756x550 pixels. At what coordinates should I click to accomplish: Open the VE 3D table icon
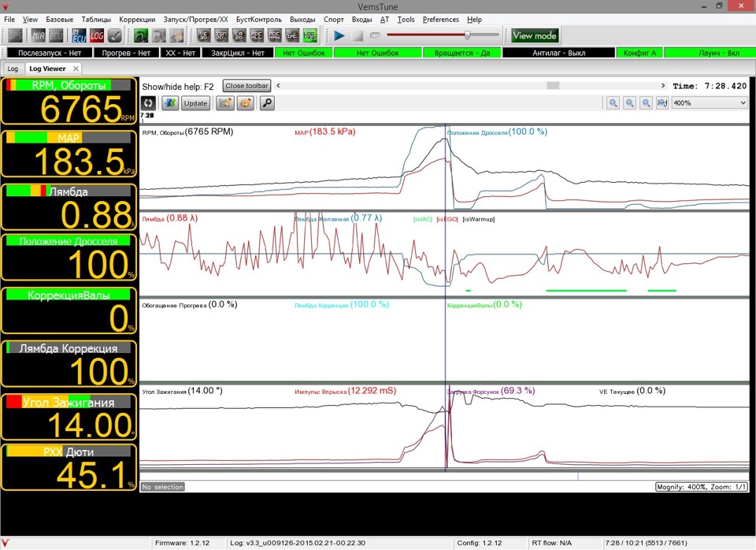pyautogui.click(x=203, y=35)
